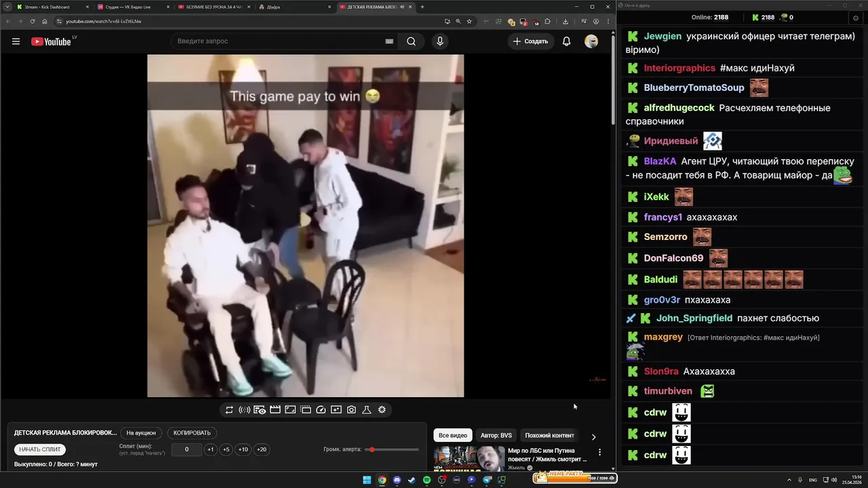Add +1 minute to split

coord(210,449)
